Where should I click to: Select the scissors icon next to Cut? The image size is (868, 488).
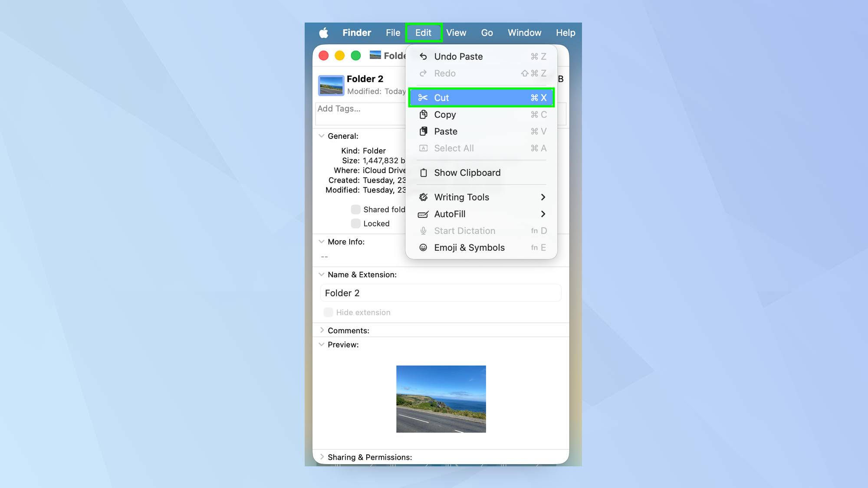point(423,98)
